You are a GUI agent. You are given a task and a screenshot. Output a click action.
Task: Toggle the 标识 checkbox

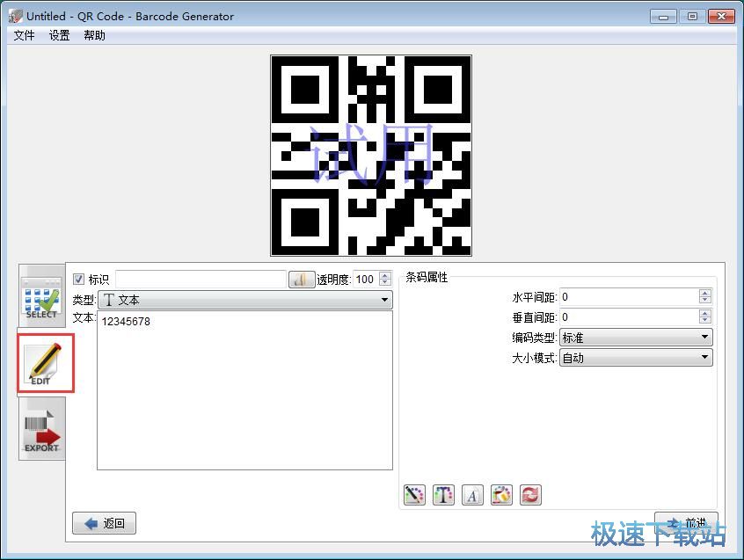[x=79, y=279]
